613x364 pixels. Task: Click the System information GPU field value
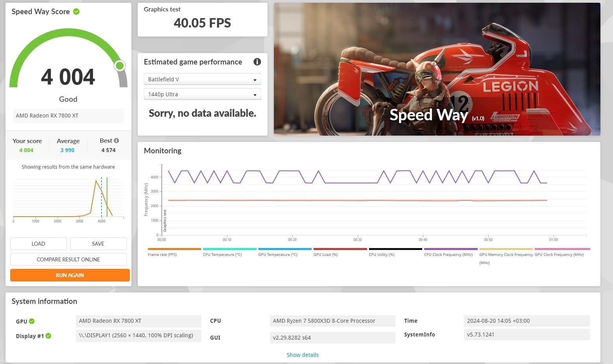(138, 321)
